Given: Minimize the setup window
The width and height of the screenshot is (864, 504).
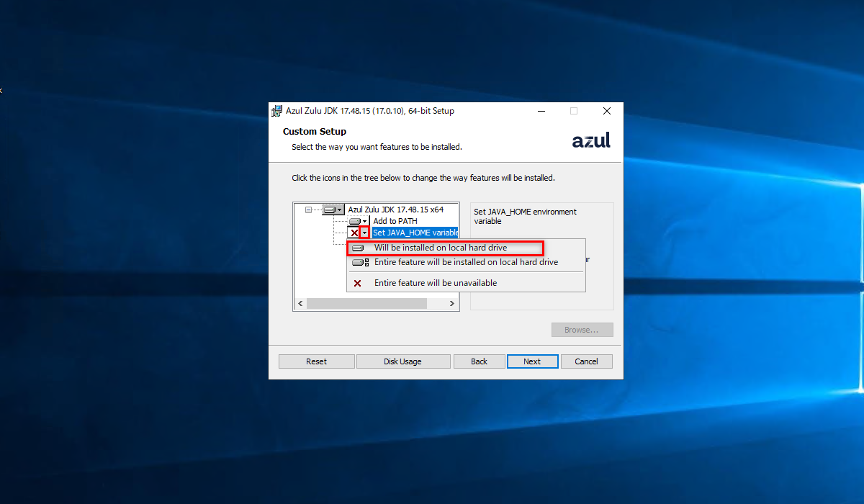Looking at the screenshot, I should tap(541, 111).
